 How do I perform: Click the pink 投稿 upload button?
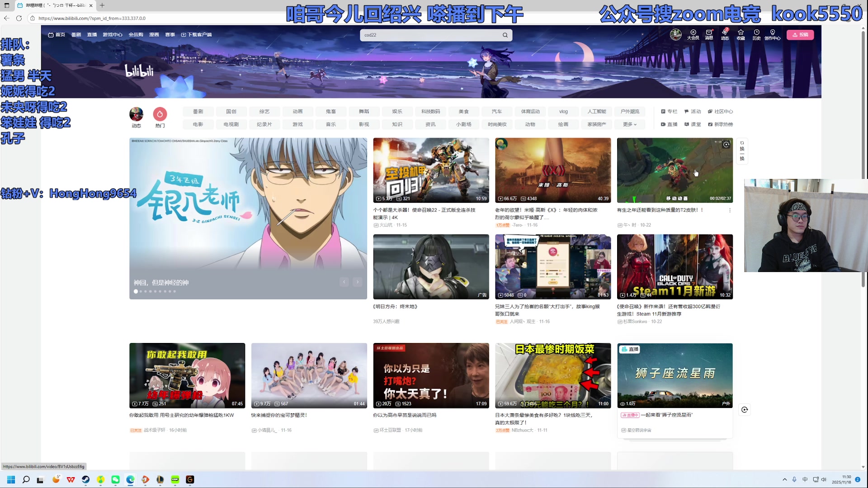pyautogui.click(x=800, y=35)
